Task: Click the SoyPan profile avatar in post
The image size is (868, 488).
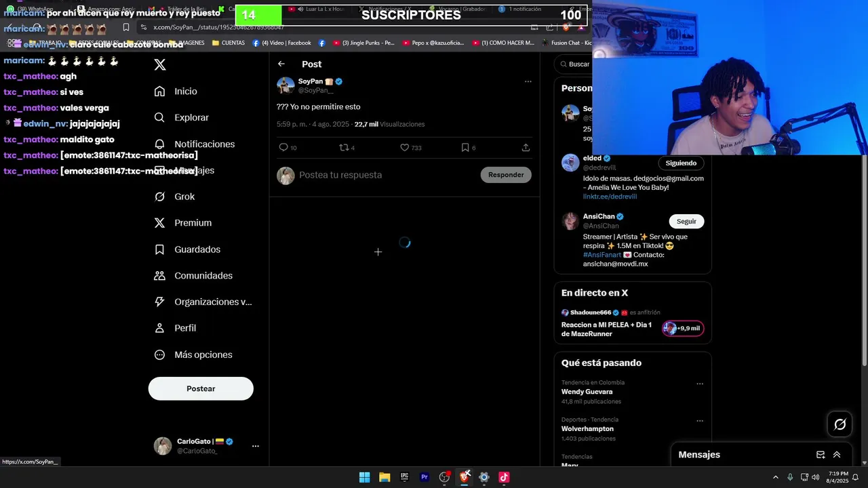Action: click(285, 85)
